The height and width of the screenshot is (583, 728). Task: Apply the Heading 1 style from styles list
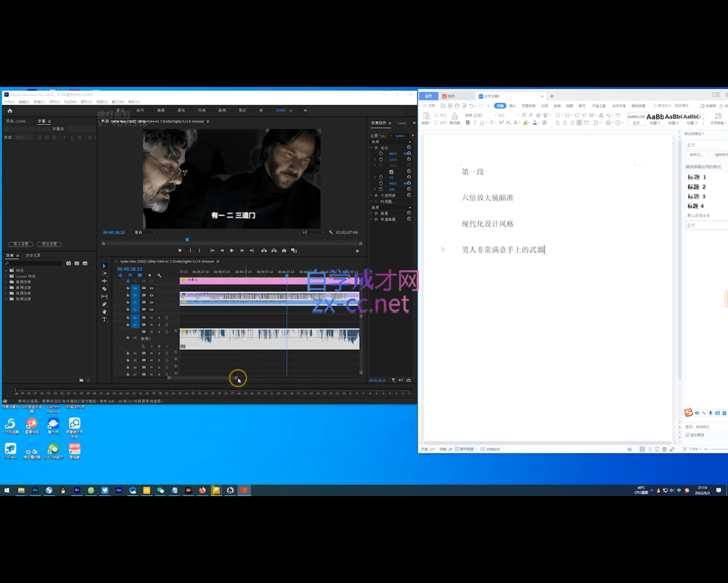coord(697,177)
